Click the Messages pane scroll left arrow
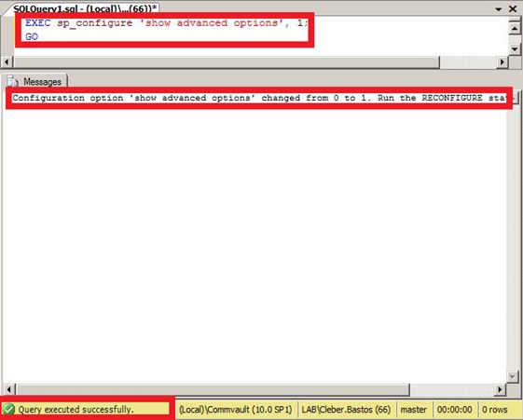The width and height of the screenshot is (523, 420). [8, 389]
